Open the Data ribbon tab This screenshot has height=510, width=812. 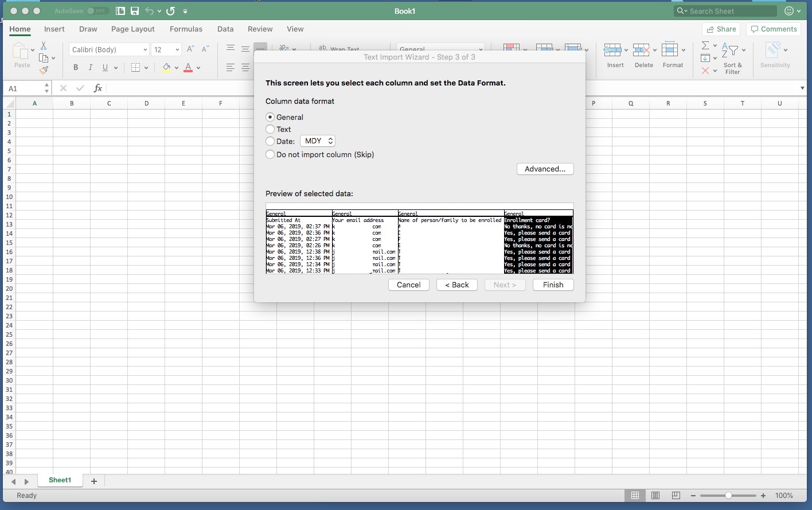225,29
